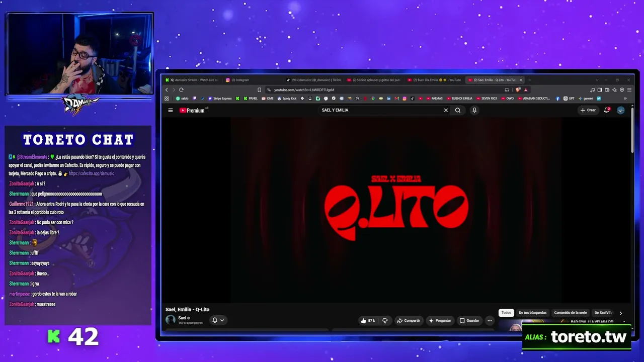Open the LinkedIn bookmark icon
Image resolution: width=644 pixels, height=362 pixels.
point(389,99)
